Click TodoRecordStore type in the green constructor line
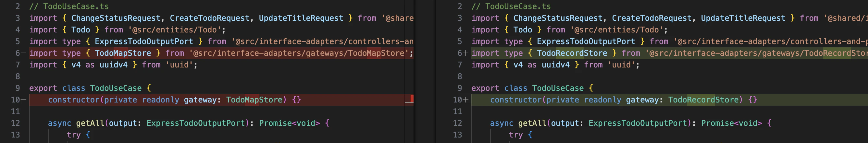Screen dimensions: 868x143 click(x=703, y=100)
